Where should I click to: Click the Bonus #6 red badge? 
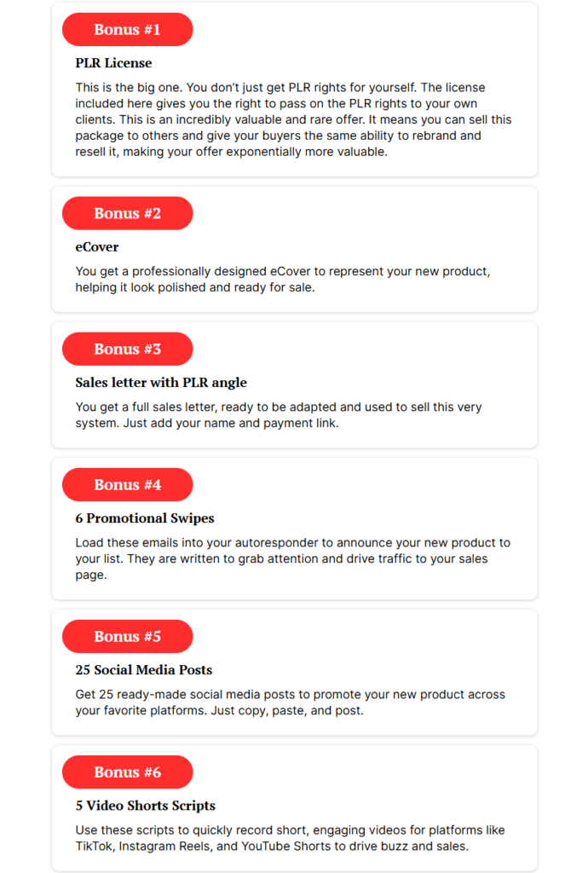(x=127, y=772)
